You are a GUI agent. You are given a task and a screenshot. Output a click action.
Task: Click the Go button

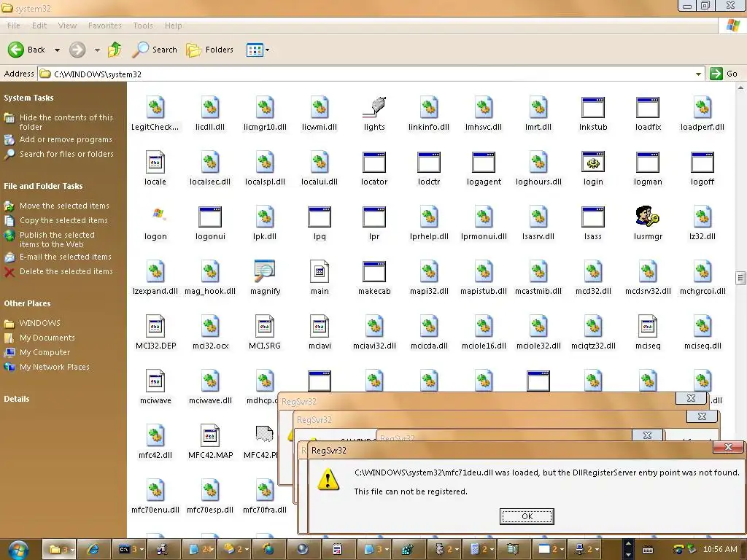(724, 74)
